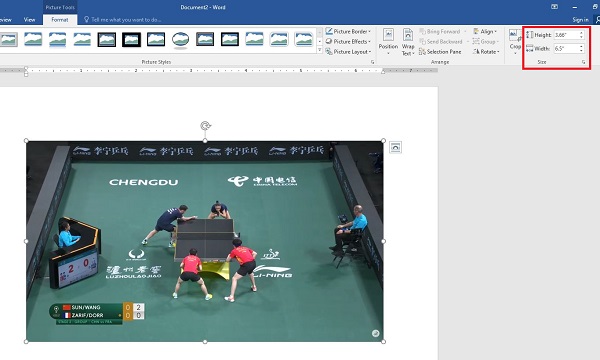The height and width of the screenshot is (360, 600).
Task: Apply the oval picture style
Action: pyautogui.click(x=180, y=39)
